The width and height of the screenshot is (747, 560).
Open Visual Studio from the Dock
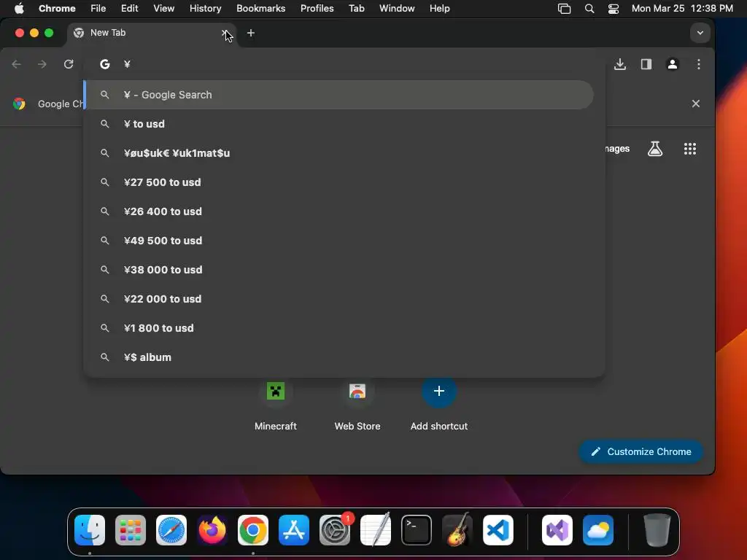click(557, 530)
